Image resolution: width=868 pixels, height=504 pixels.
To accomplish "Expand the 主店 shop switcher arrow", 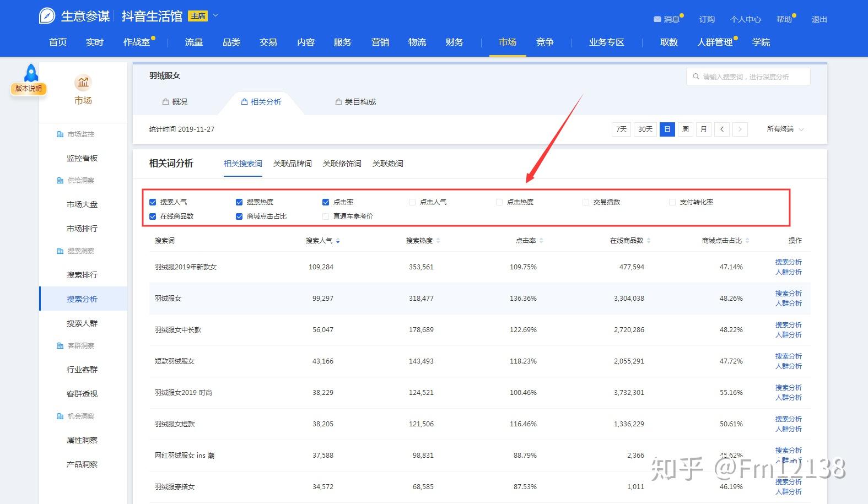I will [215, 15].
